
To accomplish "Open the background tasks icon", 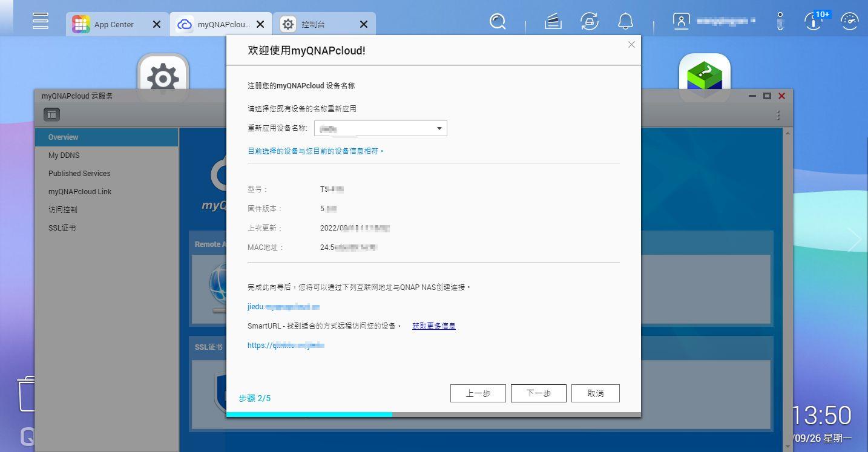I will (553, 22).
